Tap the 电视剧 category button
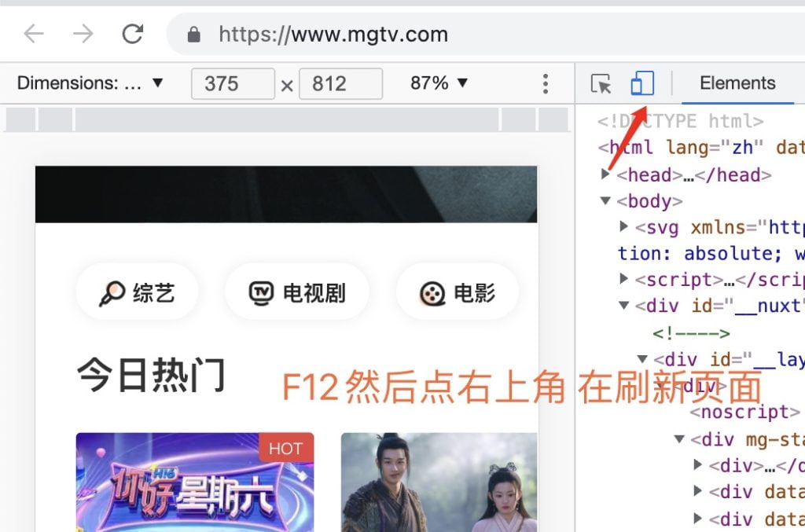 [x=297, y=293]
